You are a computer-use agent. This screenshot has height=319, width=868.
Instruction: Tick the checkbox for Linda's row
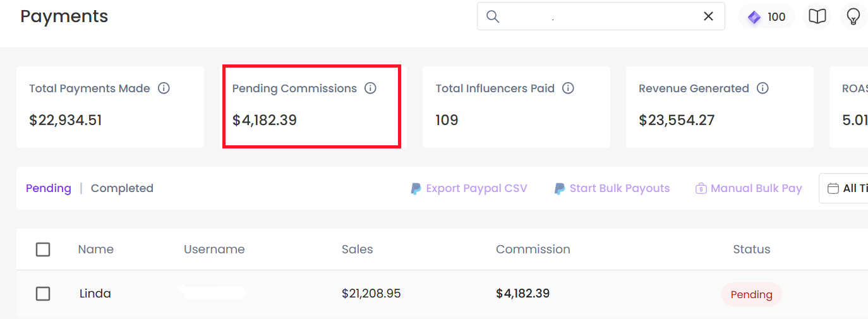43,294
